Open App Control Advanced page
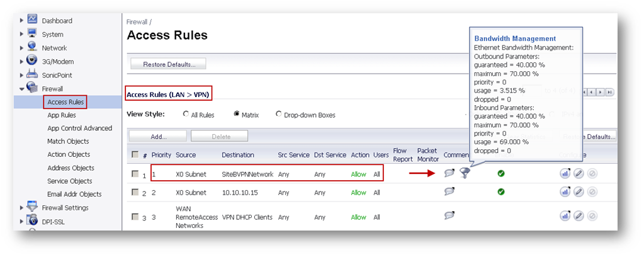Viewport: 644px width, 257px height. point(80,128)
